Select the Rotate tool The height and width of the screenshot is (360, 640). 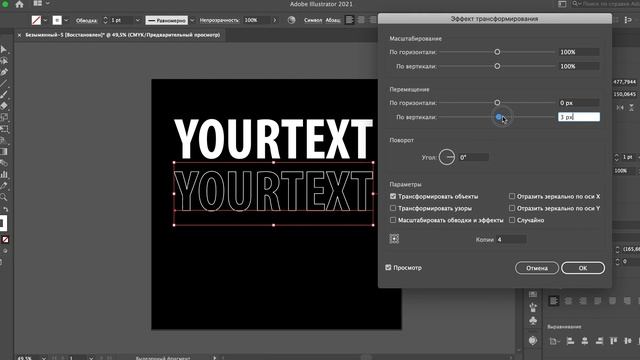click(4, 118)
